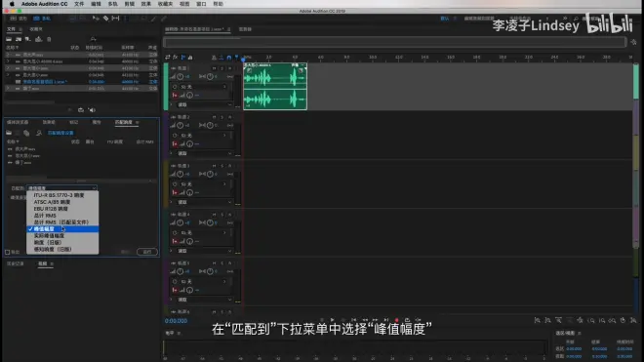The height and width of the screenshot is (362, 644).
Task: Click the search icon in Files panel
Action: pos(94,39)
